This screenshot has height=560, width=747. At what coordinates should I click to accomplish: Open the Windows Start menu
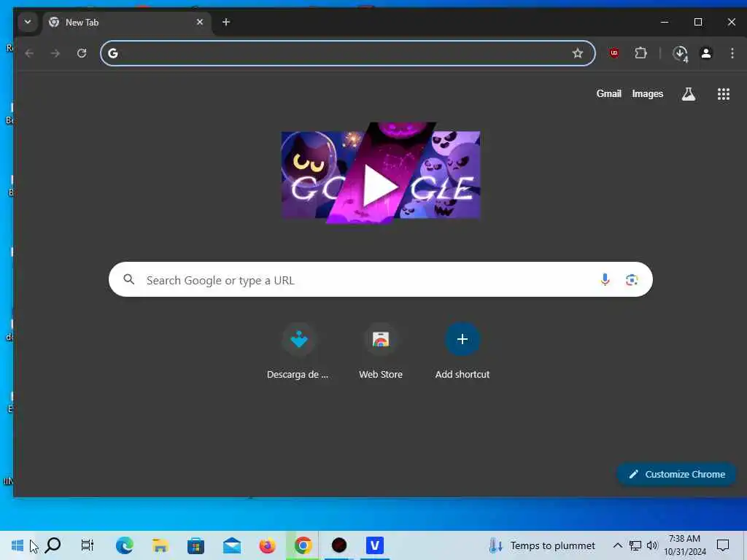18,545
